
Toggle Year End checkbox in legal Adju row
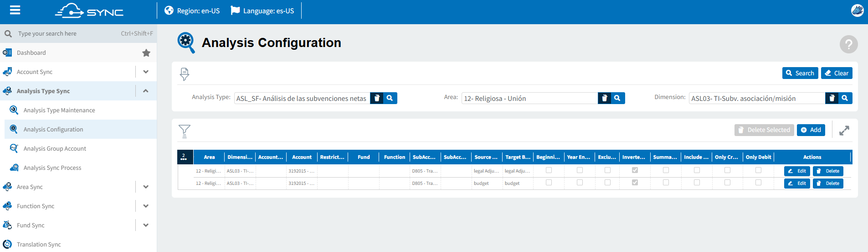click(580, 170)
